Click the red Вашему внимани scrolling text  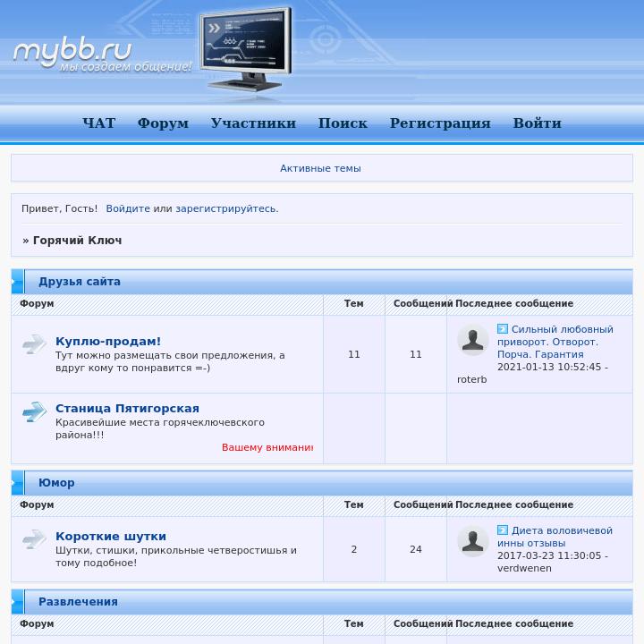(267, 447)
